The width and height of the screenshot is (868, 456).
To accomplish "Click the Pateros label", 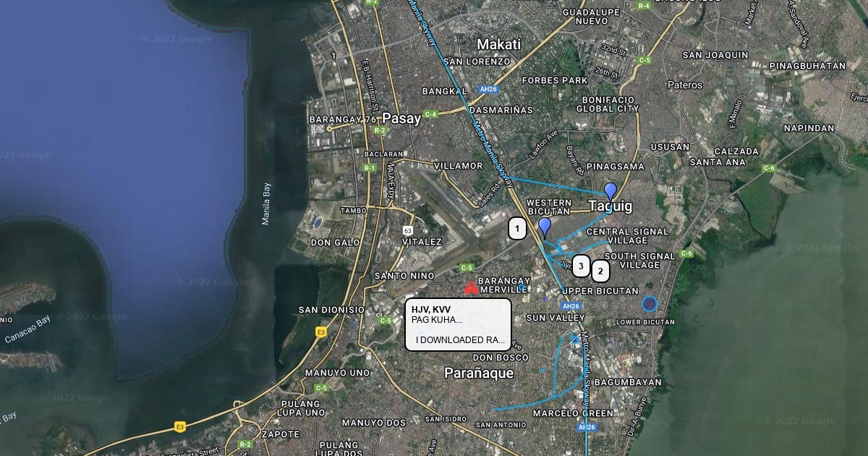I will point(685,85).
